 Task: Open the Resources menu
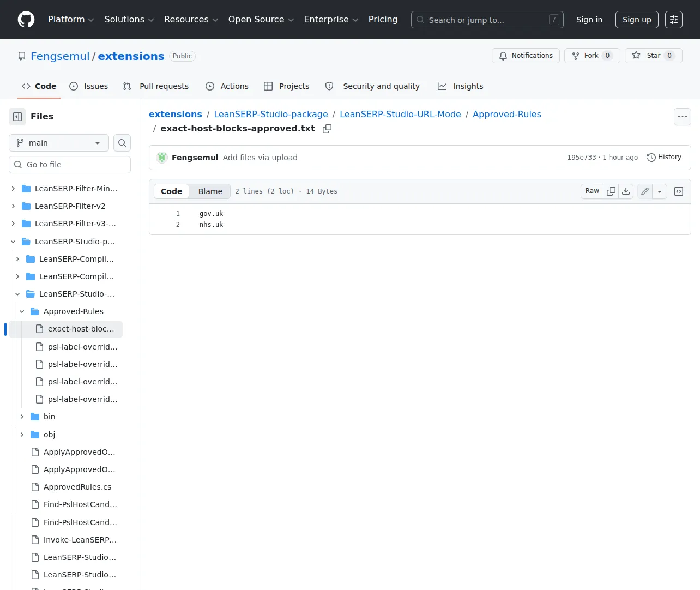coord(191,20)
